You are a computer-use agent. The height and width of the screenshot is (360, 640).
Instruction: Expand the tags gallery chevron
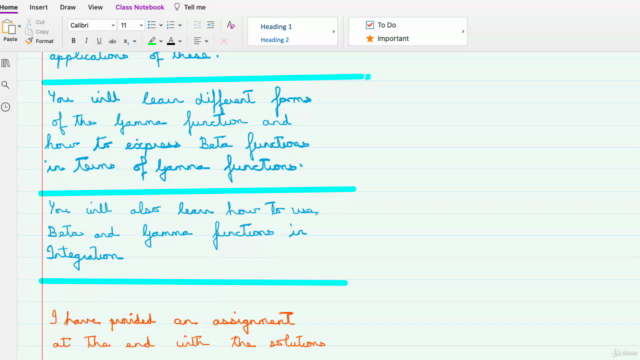tap(463, 31)
